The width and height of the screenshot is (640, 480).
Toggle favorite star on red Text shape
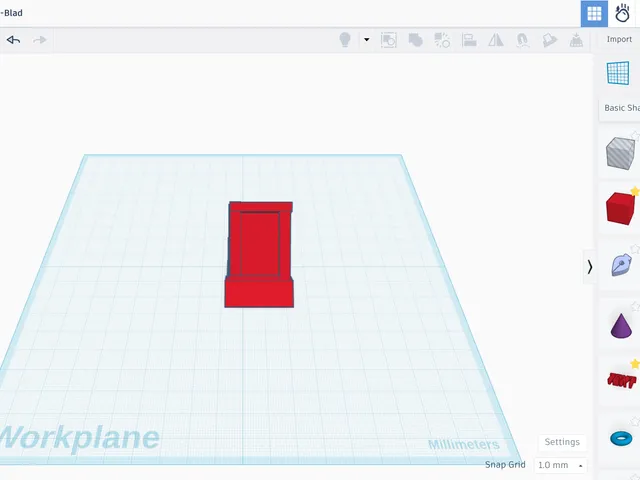[x=635, y=364]
